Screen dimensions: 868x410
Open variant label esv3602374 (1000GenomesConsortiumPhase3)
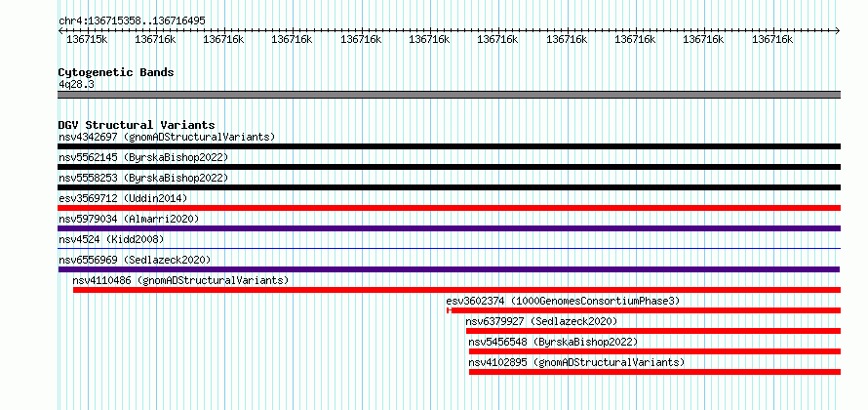[x=563, y=301]
